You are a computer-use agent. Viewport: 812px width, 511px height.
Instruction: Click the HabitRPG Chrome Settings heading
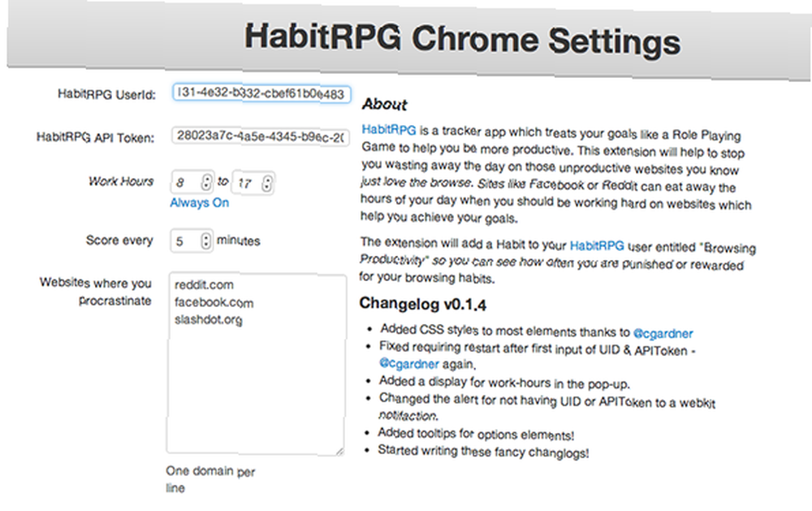point(463,39)
